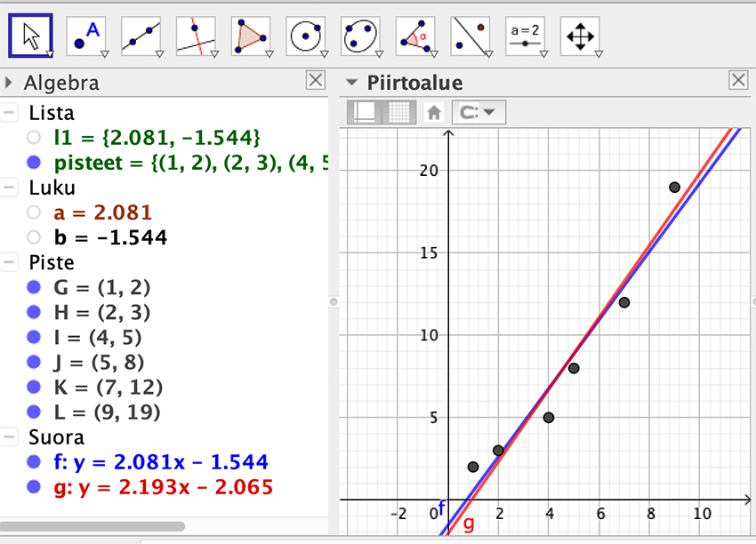Hide line g visibility circle
This screenshot has height=544, width=756.
(x=34, y=486)
